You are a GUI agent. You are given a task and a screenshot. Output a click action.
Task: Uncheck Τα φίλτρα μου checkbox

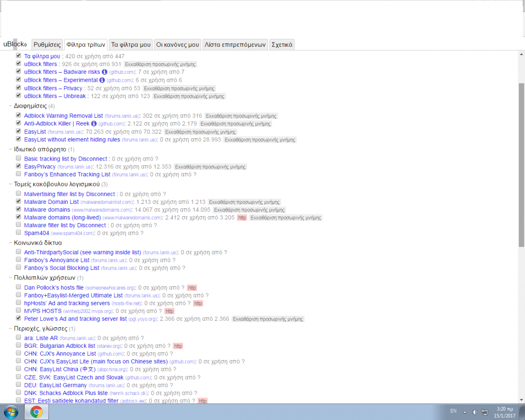18,56
